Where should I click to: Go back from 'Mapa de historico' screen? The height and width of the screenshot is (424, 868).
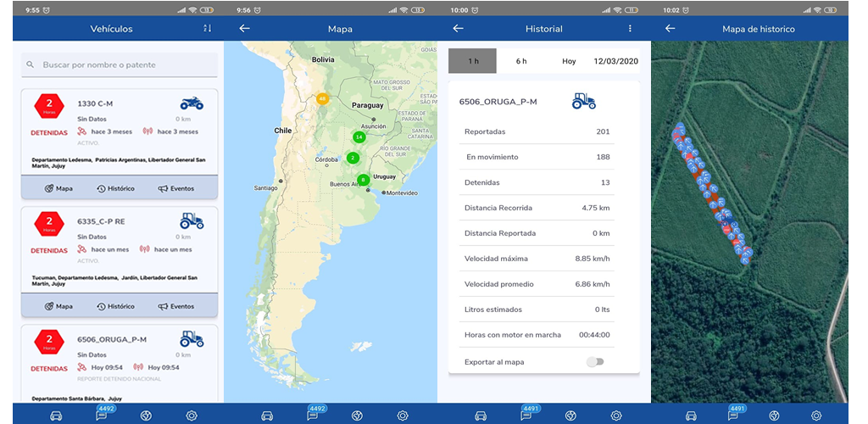tap(670, 28)
